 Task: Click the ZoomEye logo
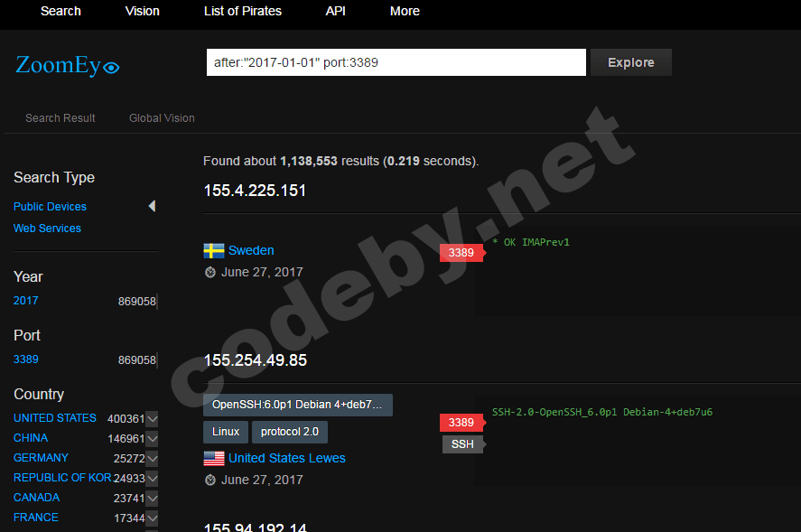coord(68,65)
